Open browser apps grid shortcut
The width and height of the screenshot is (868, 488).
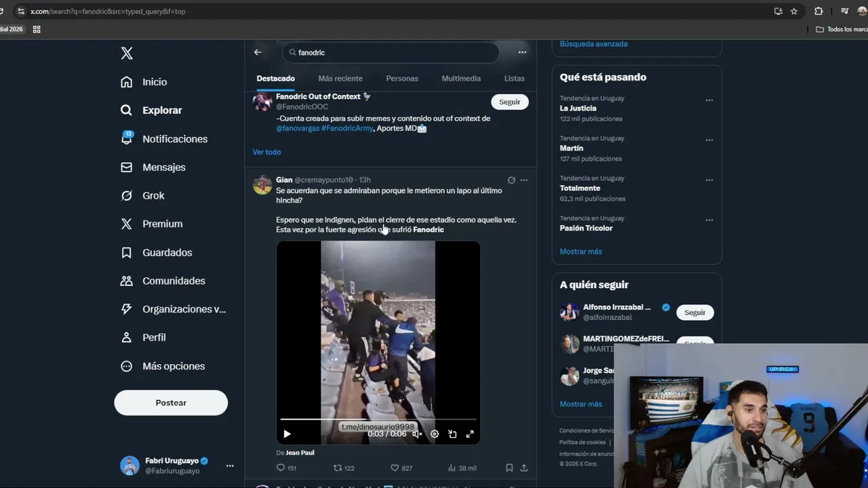(37, 29)
